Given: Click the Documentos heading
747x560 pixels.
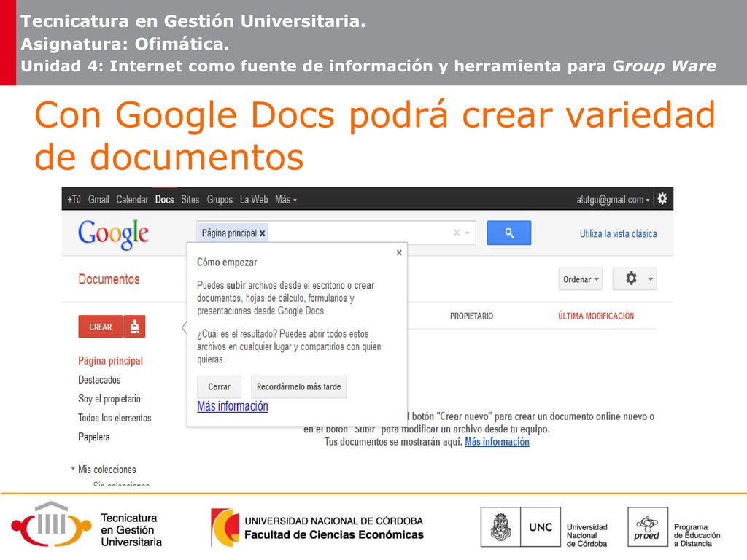Looking at the screenshot, I should pyautogui.click(x=109, y=279).
